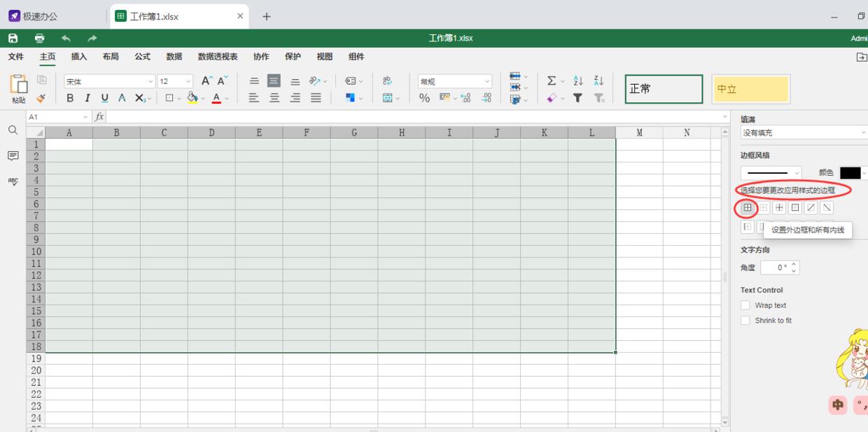Click the print icon in the title bar
The height and width of the screenshot is (432, 868).
click(39, 38)
